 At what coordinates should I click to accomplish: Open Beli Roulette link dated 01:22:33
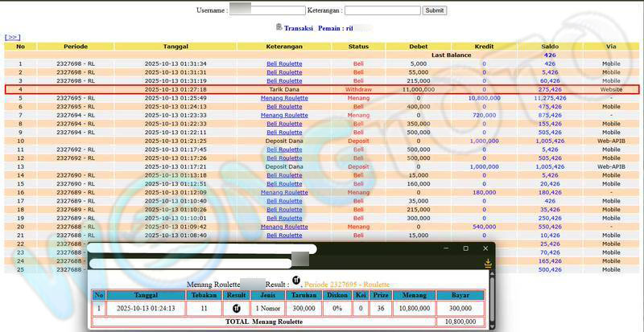tap(284, 125)
